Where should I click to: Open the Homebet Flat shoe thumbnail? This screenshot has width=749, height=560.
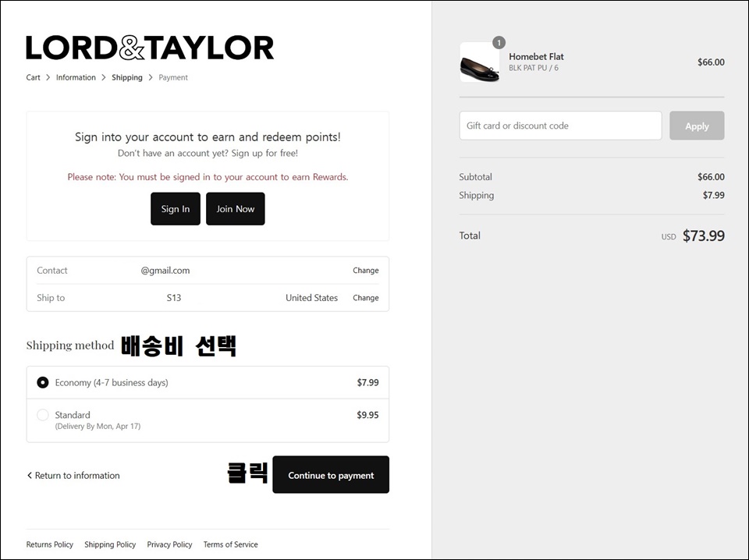[480, 62]
